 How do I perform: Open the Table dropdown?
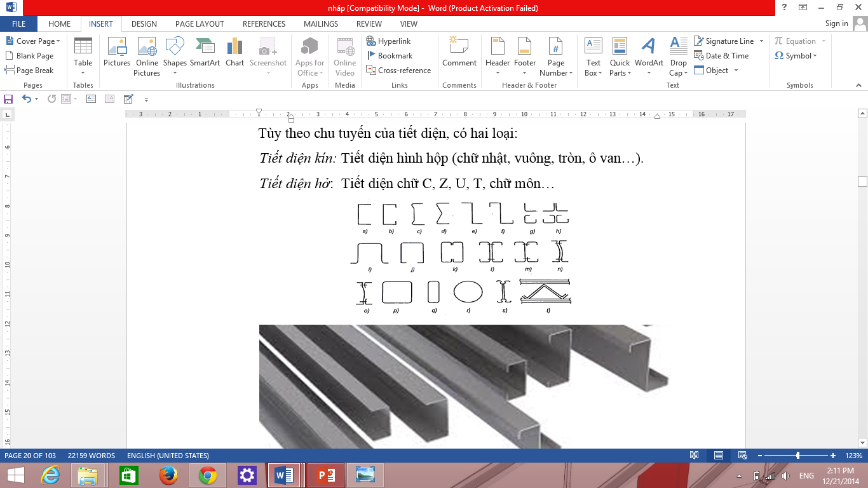83,57
